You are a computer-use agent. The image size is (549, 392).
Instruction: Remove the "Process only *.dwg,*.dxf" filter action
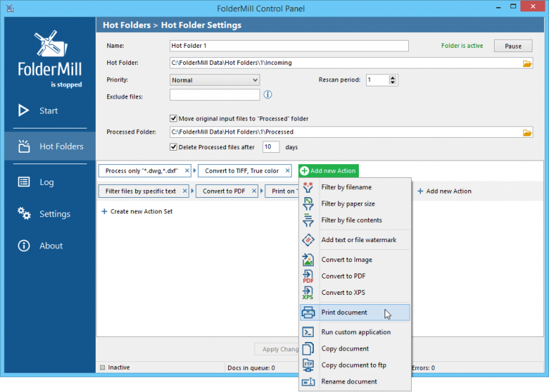(x=187, y=171)
